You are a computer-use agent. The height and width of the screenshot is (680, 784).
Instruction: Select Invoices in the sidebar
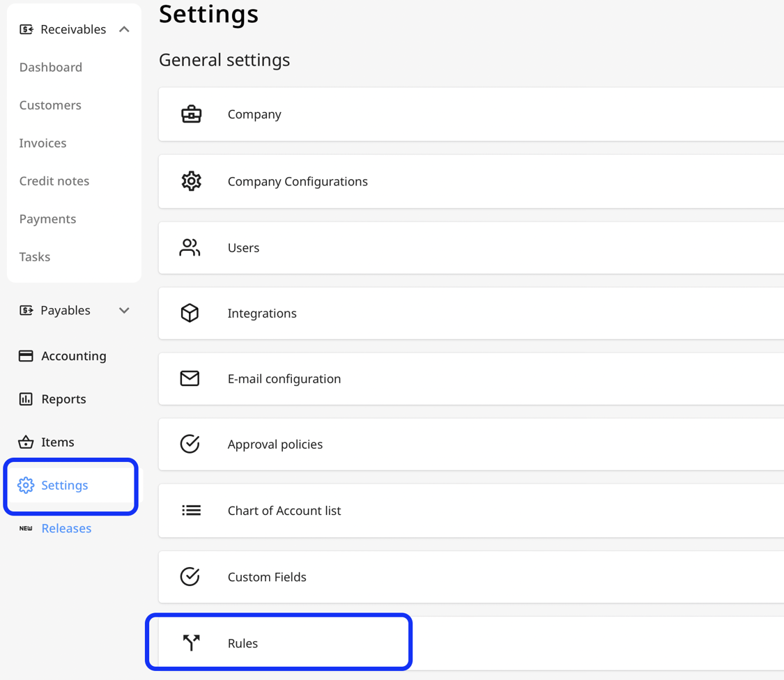point(43,143)
